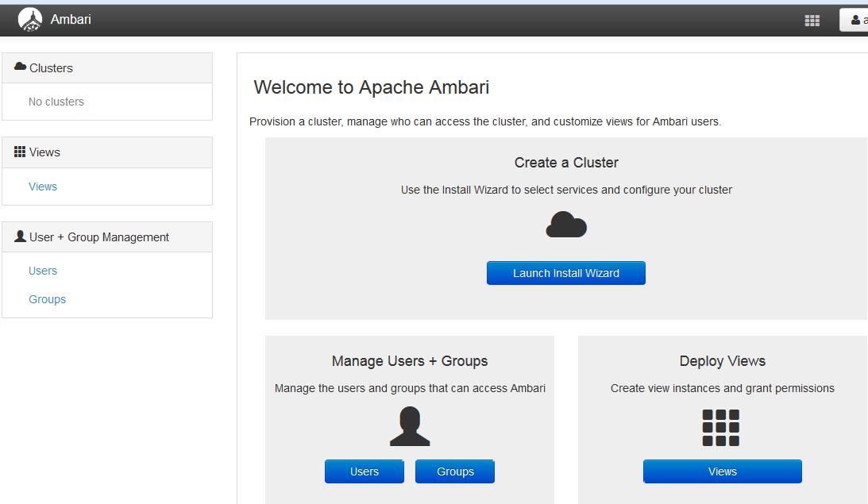The height and width of the screenshot is (504, 868).
Task: Click the cloud icon under Create a Cluster
Action: tap(565, 225)
